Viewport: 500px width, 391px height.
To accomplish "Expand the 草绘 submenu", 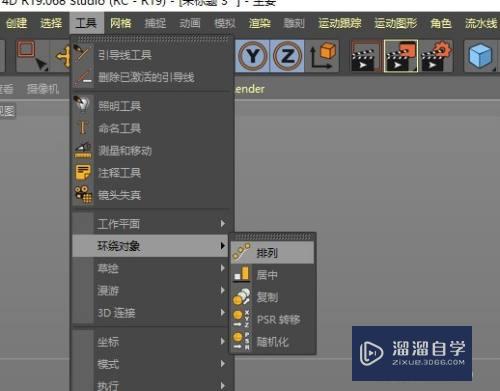I will 151,268.
